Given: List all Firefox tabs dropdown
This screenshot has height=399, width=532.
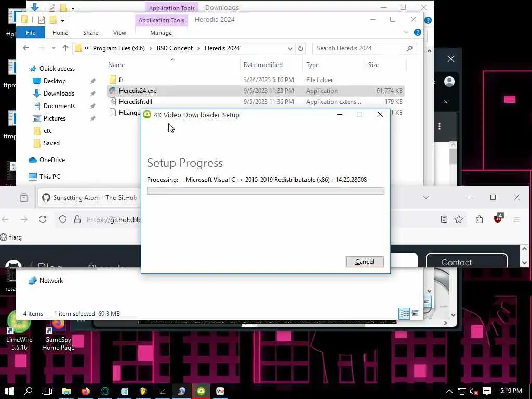Looking at the screenshot, I should click(426, 197).
